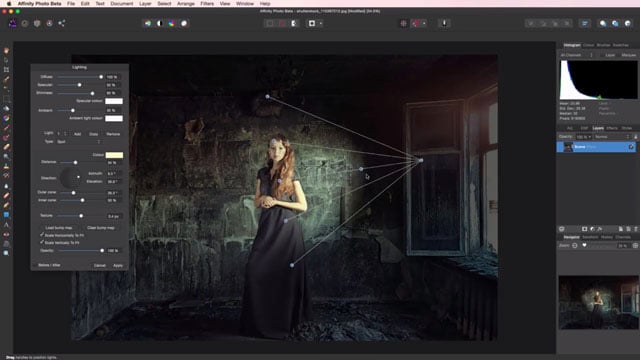Image resolution: width=640 pixels, height=360 pixels.
Task: Toggle visibility checkbox of Scene layer
Action: click(x=631, y=147)
